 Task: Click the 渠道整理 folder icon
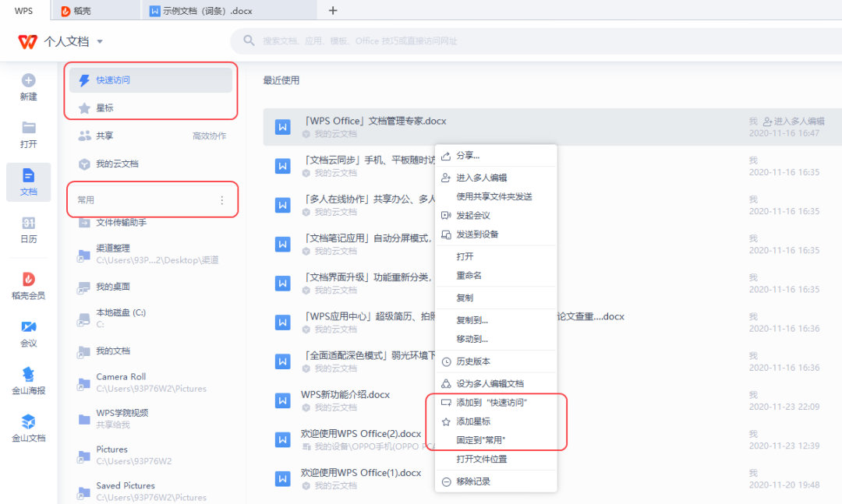(x=83, y=255)
